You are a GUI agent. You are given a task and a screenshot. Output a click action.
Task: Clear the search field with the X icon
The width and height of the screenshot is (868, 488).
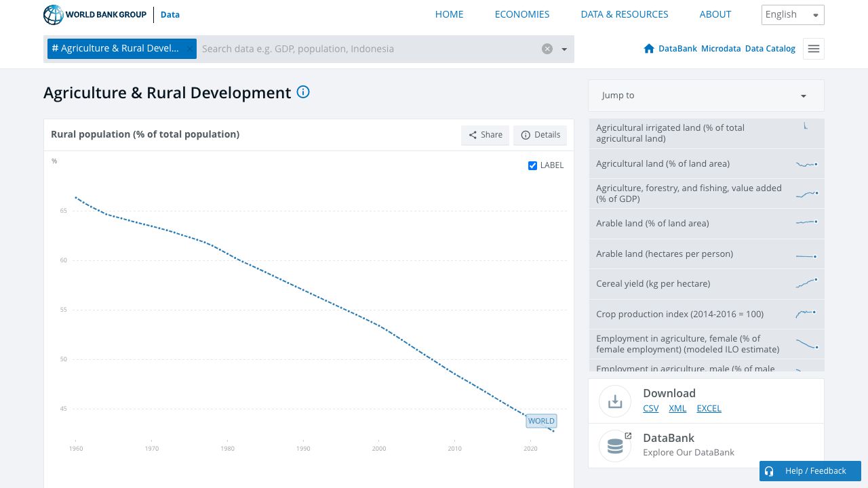coord(547,49)
